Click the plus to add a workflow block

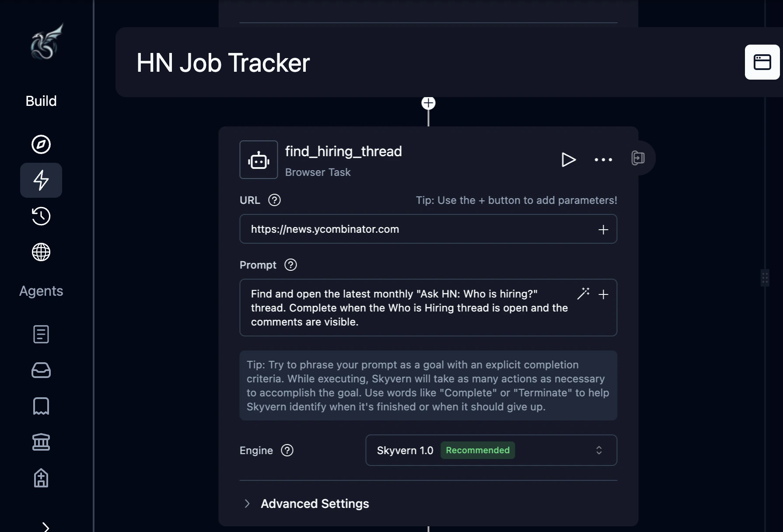tap(428, 103)
